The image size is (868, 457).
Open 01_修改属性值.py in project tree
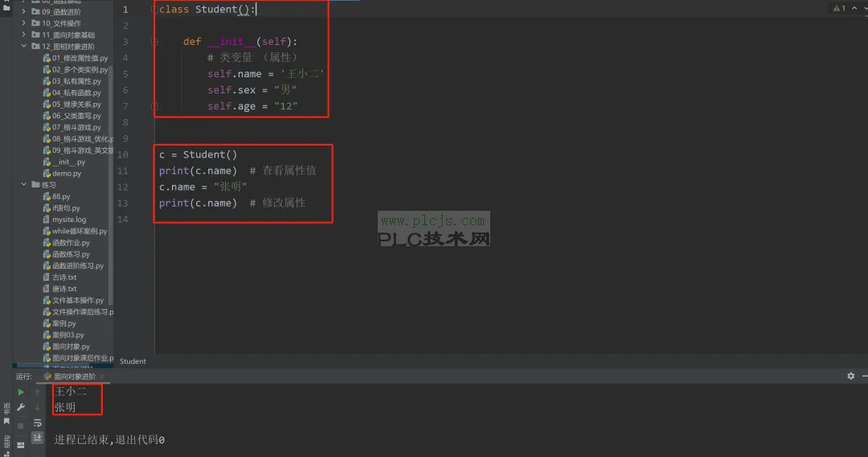(x=76, y=58)
